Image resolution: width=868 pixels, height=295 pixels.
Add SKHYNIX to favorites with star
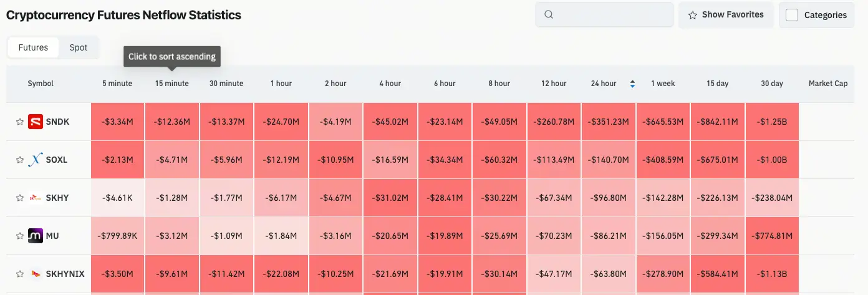pyautogui.click(x=19, y=274)
